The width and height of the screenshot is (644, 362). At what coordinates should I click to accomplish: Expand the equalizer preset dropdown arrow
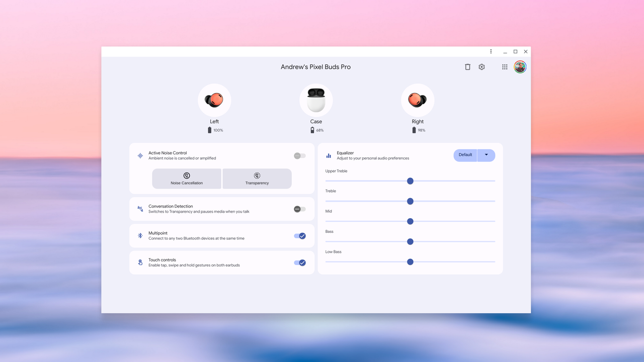tap(487, 155)
